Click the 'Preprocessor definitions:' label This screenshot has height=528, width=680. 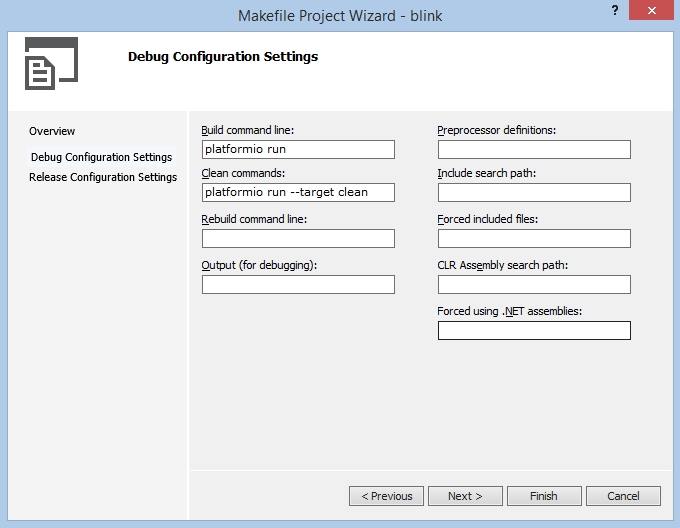pyautogui.click(x=497, y=130)
